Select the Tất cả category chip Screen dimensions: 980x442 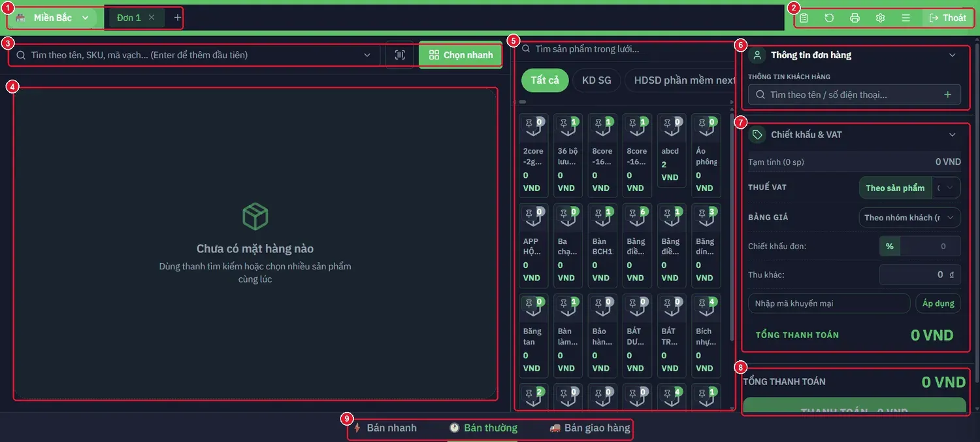545,80
